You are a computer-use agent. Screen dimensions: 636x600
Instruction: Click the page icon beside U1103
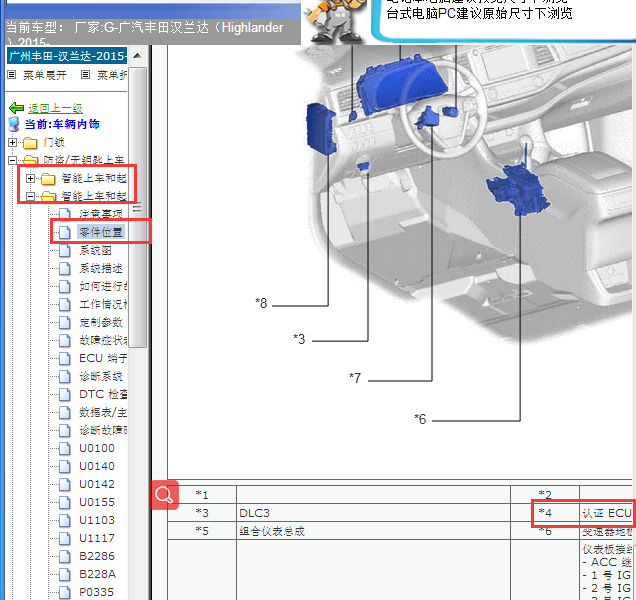click(x=64, y=520)
